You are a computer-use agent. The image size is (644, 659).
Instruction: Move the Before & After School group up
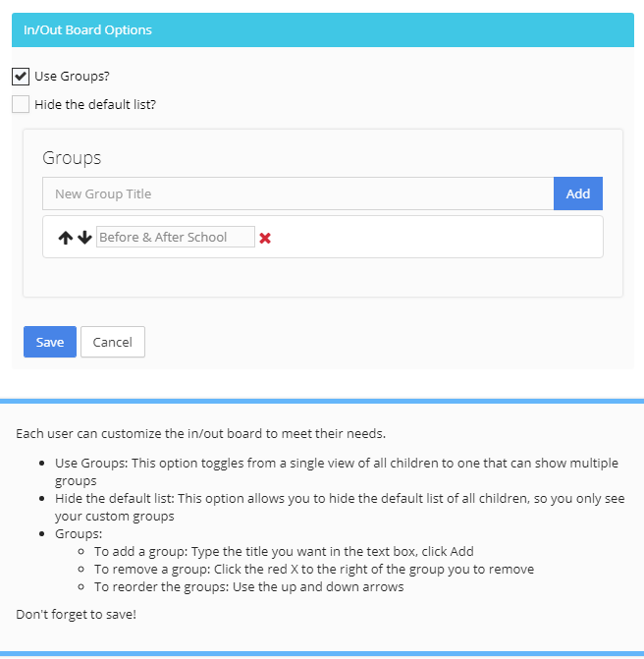66,238
